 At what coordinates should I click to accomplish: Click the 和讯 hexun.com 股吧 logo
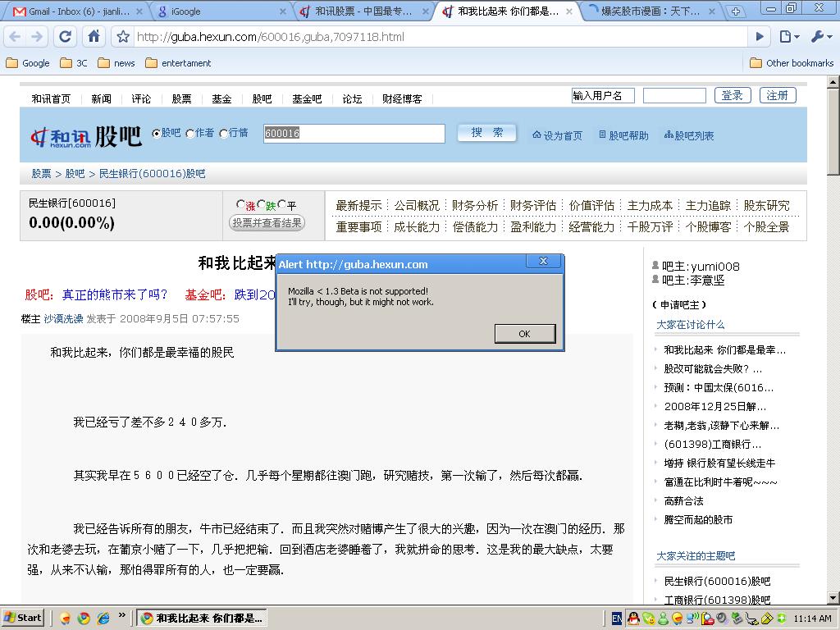coord(85,136)
